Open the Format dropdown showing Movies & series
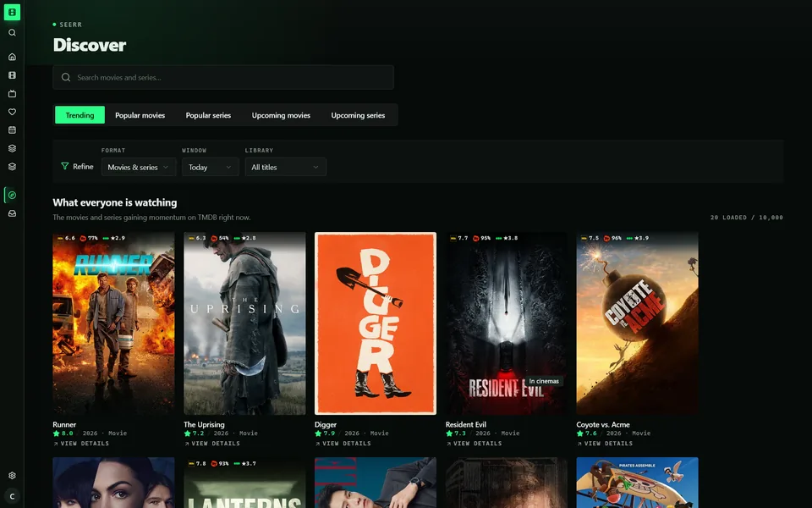 [x=138, y=167]
